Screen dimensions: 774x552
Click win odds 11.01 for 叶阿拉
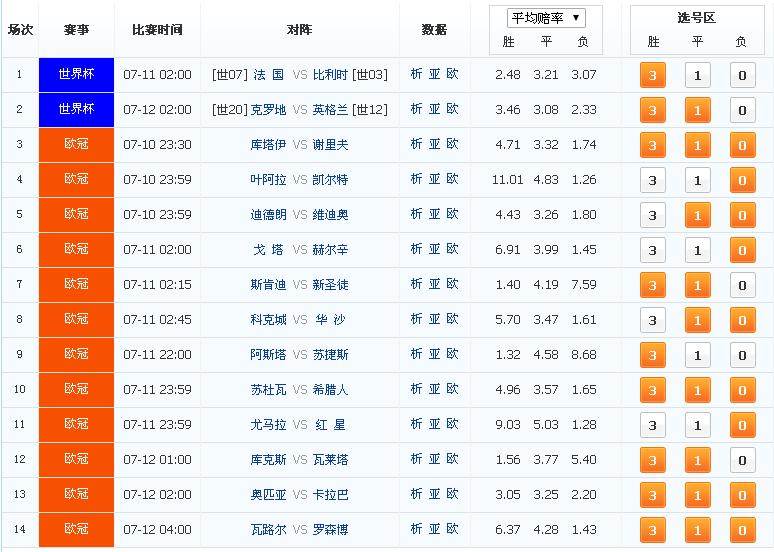click(507, 180)
